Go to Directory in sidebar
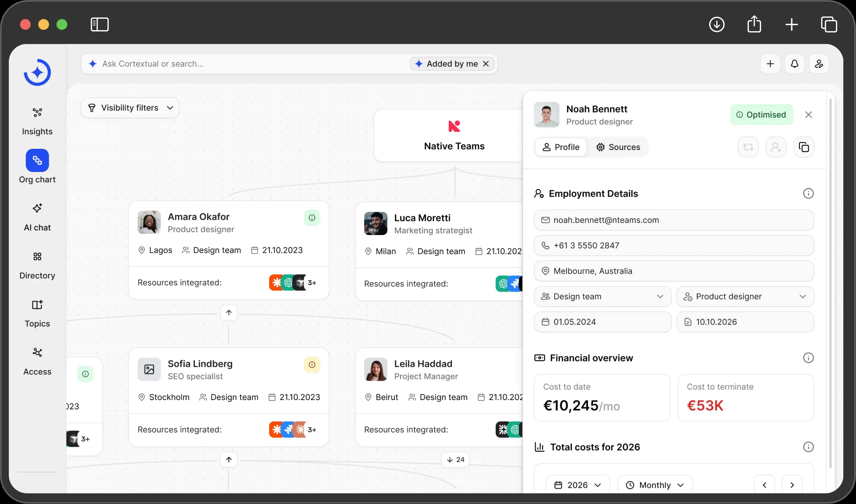 (37, 266)
